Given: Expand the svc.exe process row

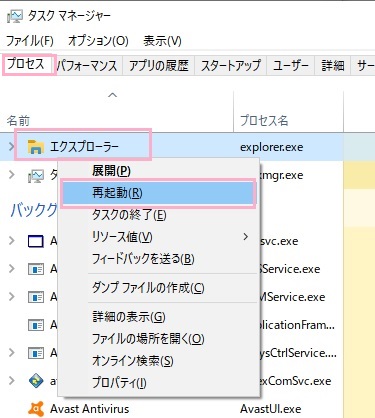Looking at the screenshot, I should 12,240.
